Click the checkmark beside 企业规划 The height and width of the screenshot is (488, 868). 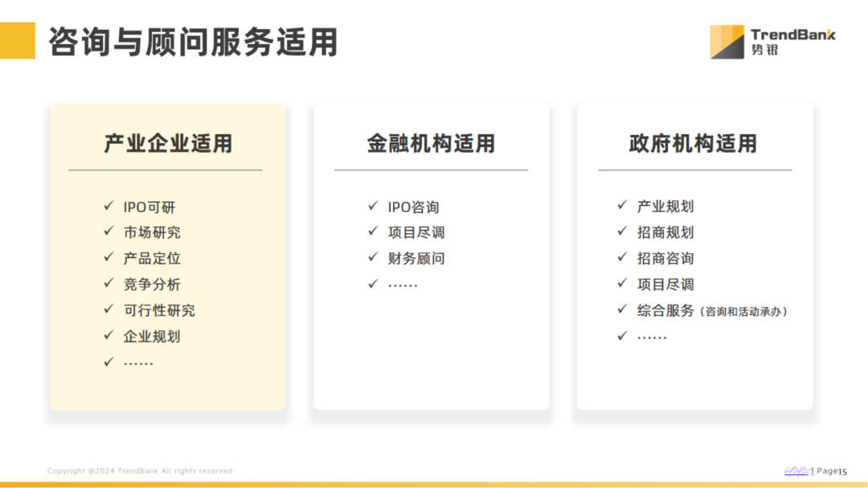[108, 335]
